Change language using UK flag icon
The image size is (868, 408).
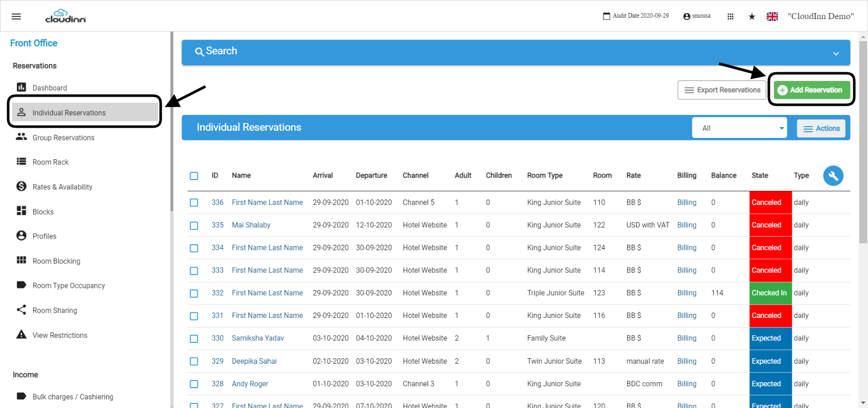point(772,16)
